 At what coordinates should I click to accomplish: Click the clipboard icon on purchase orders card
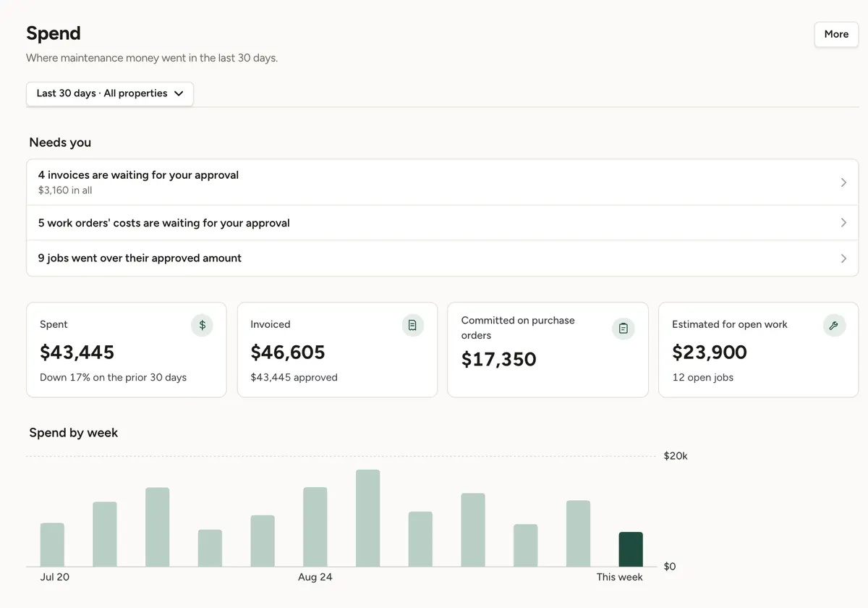(x=624, y=329)
